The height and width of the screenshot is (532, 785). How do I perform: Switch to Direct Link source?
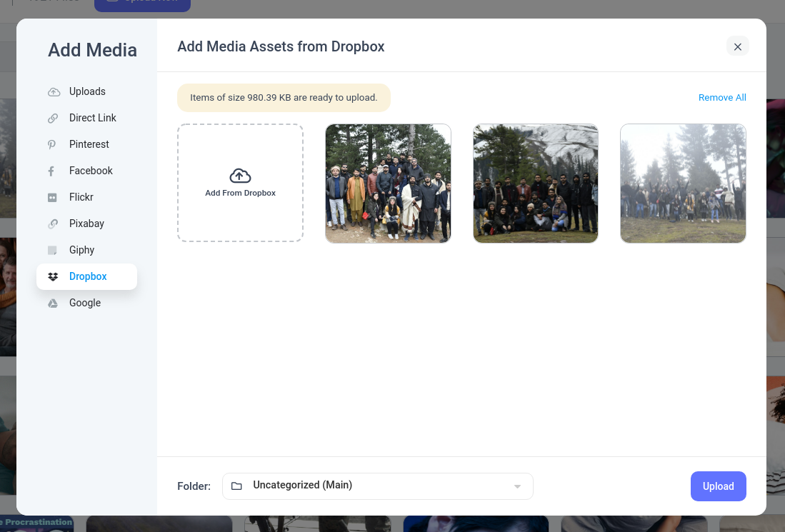[x=86, y=118]
